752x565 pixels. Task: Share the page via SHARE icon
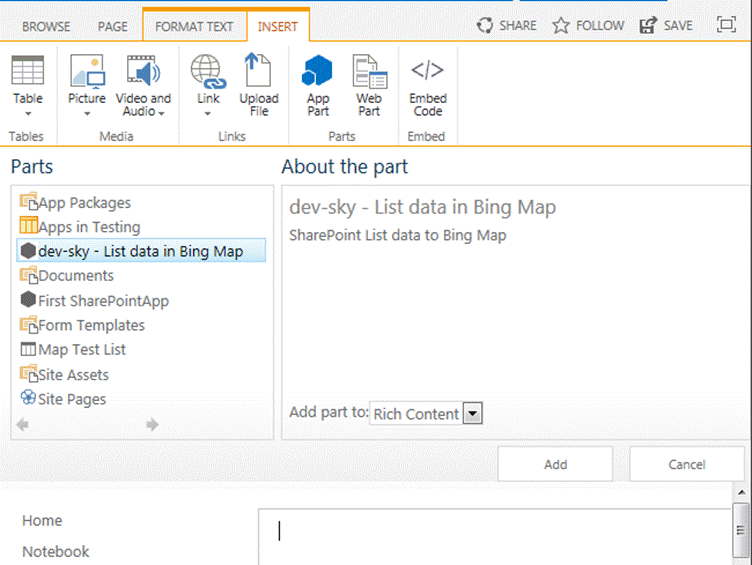coord(506,25)
